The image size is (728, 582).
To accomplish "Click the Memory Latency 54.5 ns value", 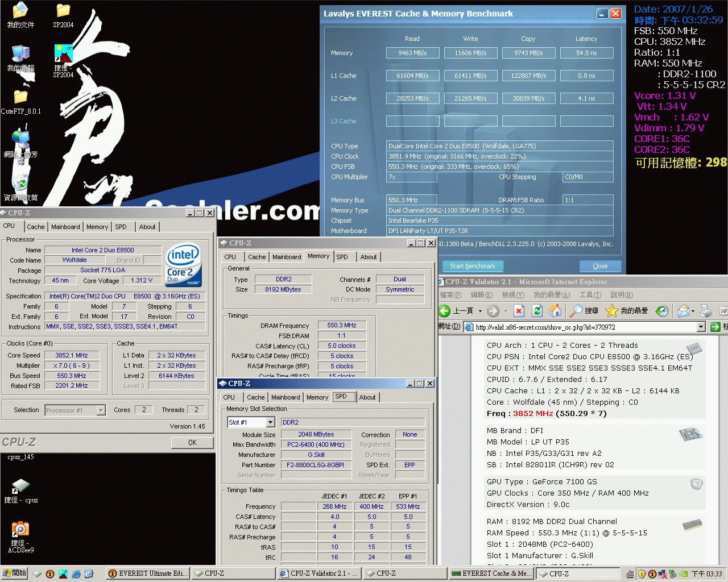I will [586, 53].
